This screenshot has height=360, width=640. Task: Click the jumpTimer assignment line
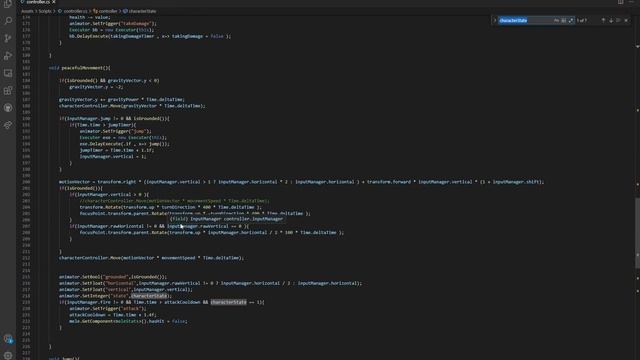click(117, 150)
